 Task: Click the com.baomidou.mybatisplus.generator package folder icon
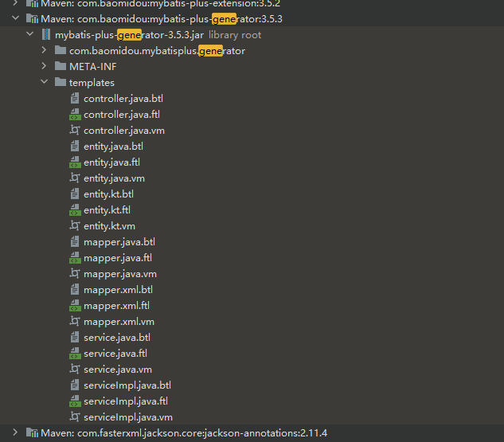[x=61, y=50]
